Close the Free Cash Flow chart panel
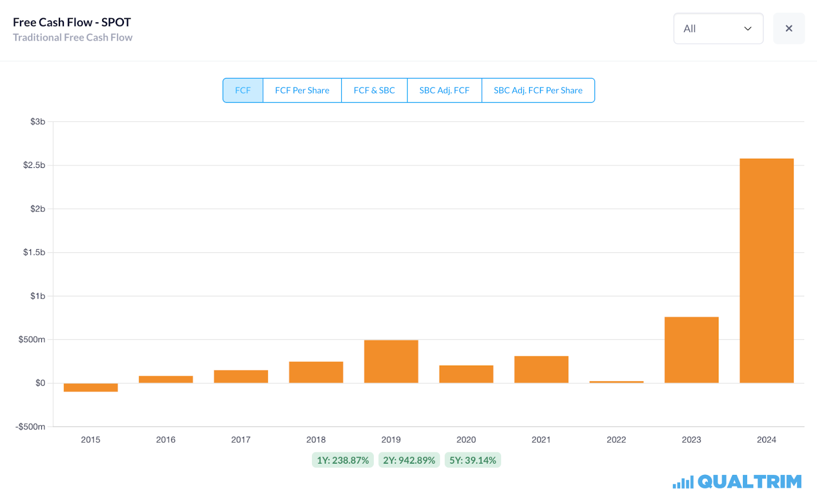 (x=788, y=29)
